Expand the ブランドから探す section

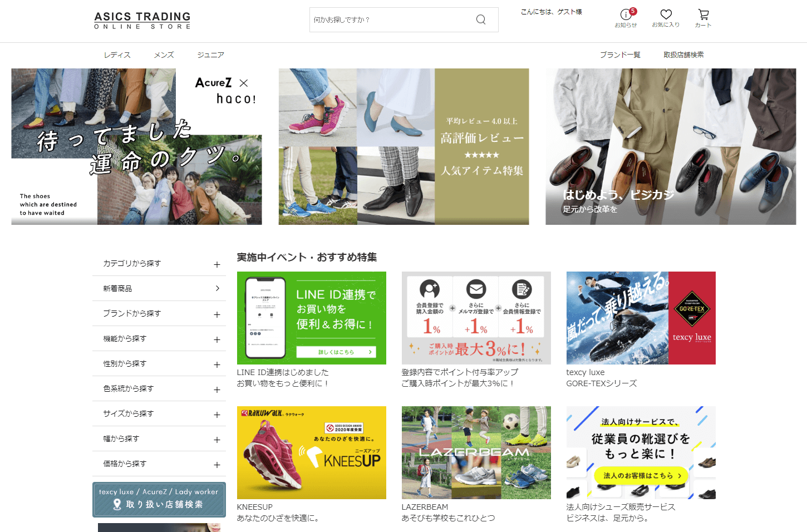(x=217, y=314)
